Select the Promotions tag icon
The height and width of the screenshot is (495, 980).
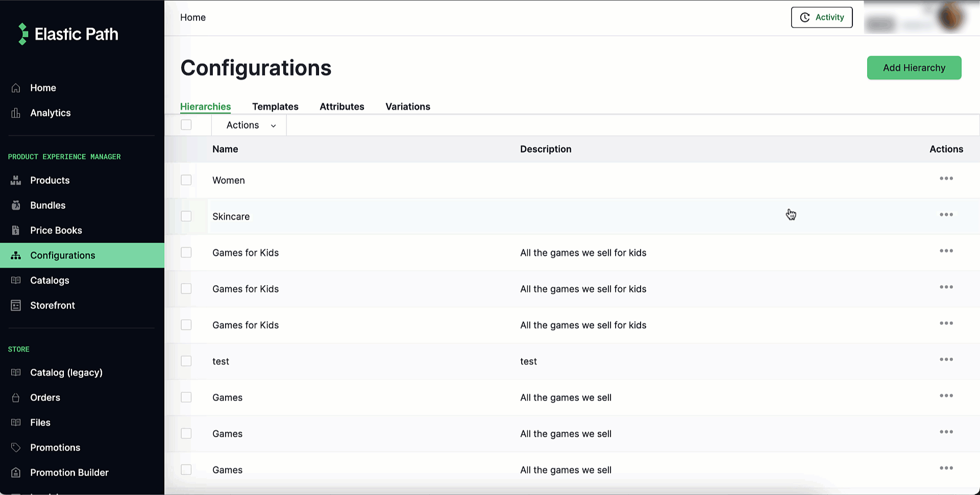(15, 447)
